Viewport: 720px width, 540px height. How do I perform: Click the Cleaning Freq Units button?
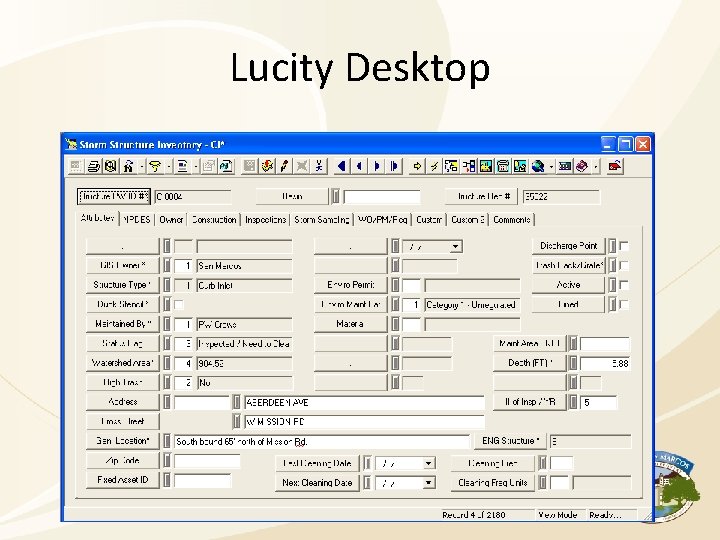[x=493, y=483]
